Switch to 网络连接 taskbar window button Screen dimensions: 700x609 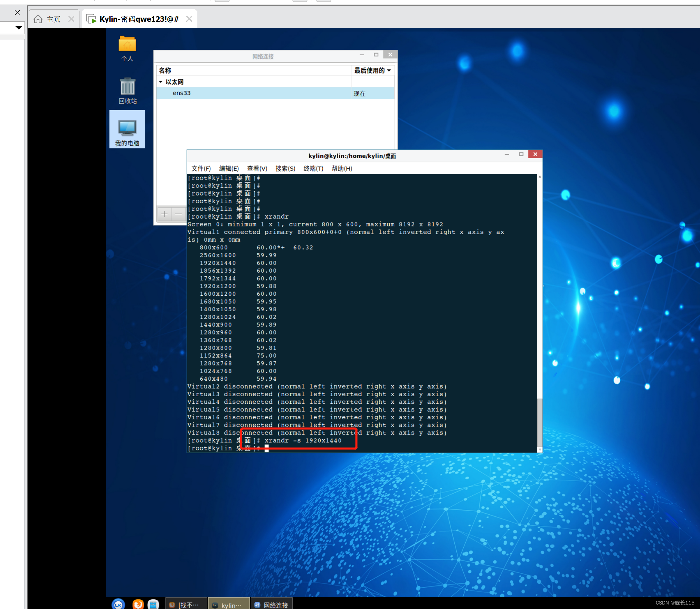click(272, 605)
